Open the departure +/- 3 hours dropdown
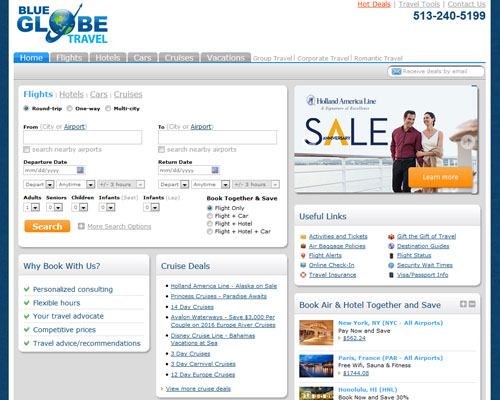Viewport: 500px width, 400px height. [121, 184]
